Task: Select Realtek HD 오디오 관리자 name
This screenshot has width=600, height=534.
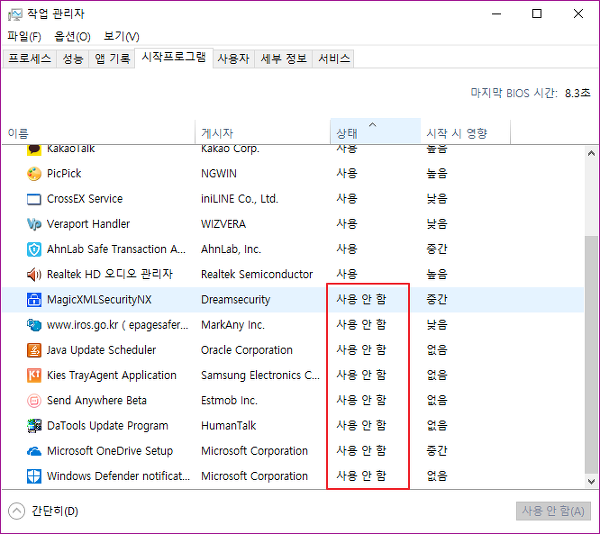Action: (110, 274)
